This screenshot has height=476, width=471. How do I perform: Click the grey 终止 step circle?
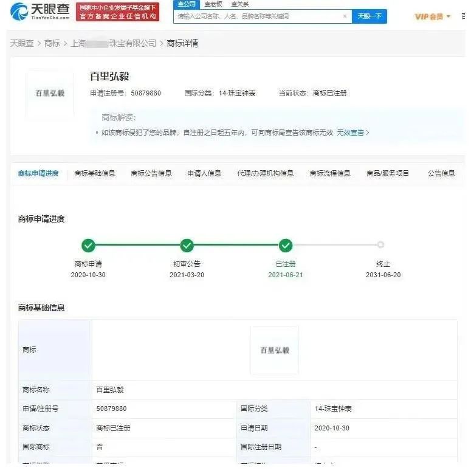[x=380, y=244]
